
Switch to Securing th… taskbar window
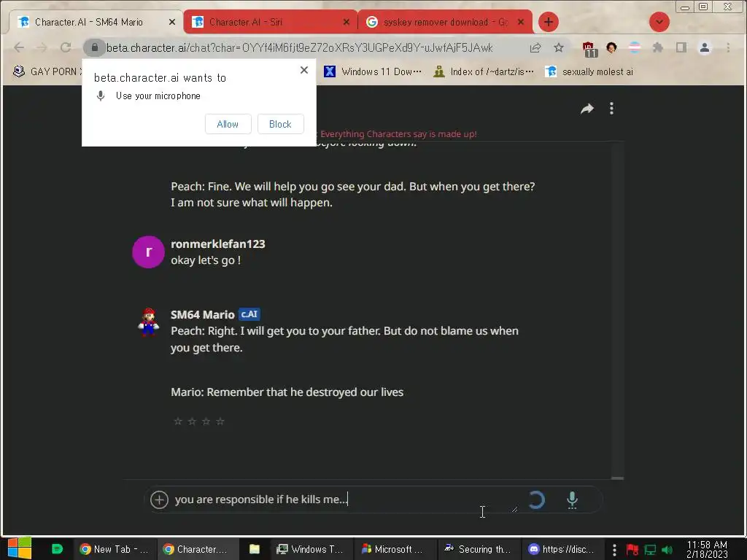pyautogui.click(x=479, y=550)
